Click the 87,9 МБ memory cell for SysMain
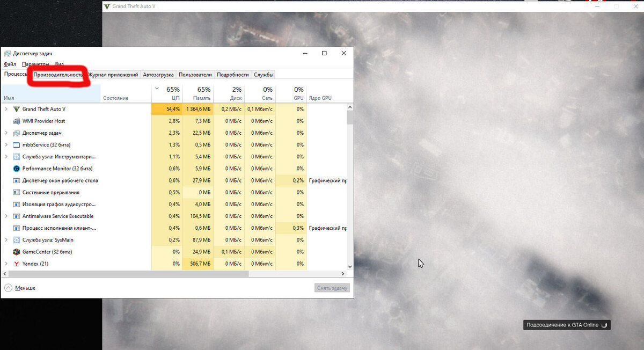 pyautogui.click(x=198, y=240)
